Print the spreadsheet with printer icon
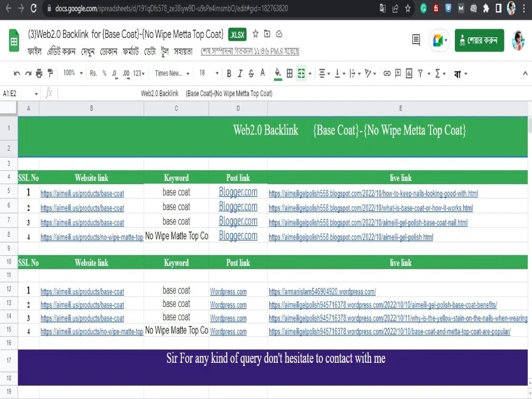Viewport: 532px width, 399px height. [39, 73]
